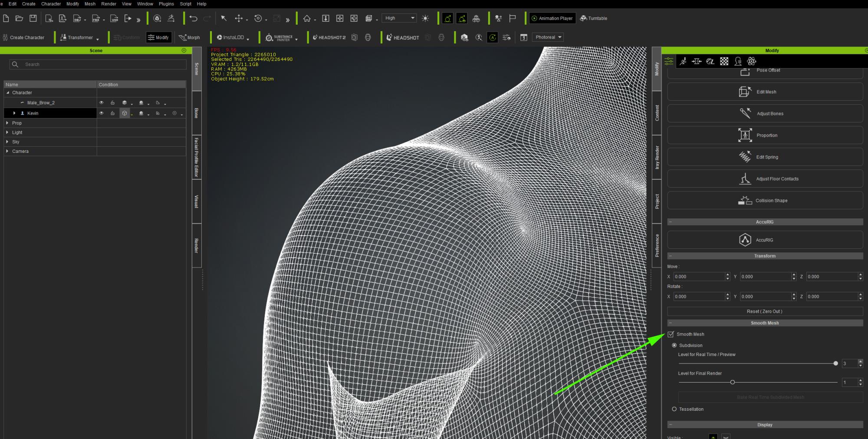The image size is (868, 439).
Task: Open the Character menu
Action: click(x=51, y=4)
